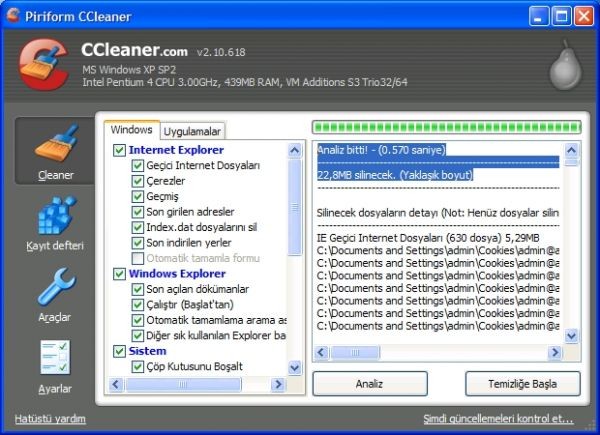Uncheck the Çerezler checkbox
This screenshot has height=435, width=600.
[x=137, y=181]
